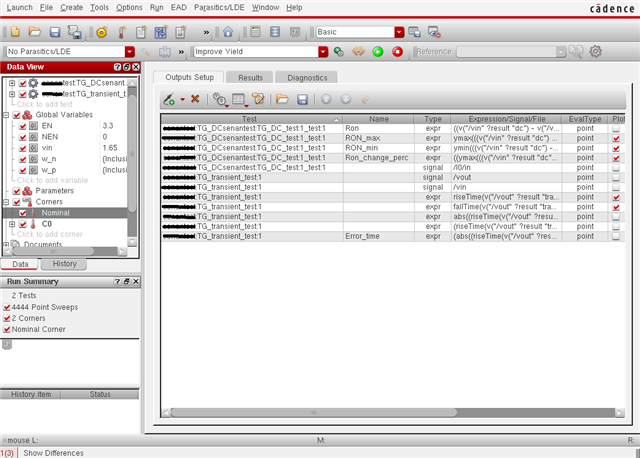640x458 pixels.
Task: Click the thermometer corners setup icon in toolbar
Action: [122, 32]
